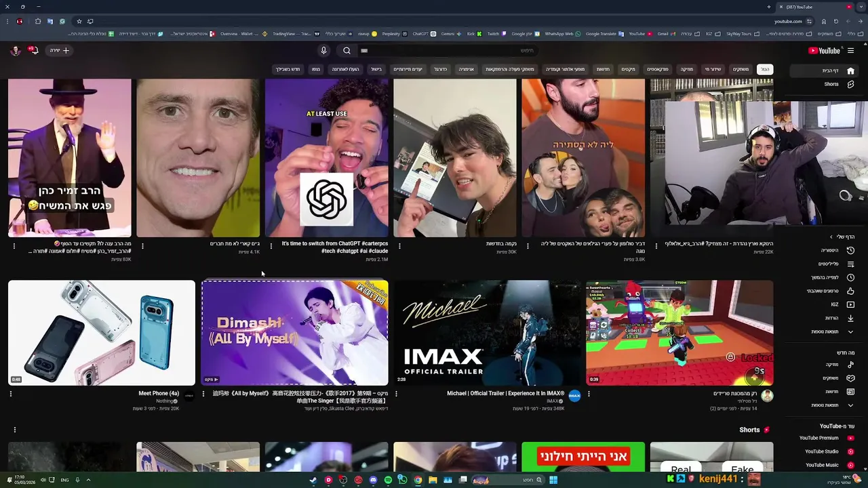Image resolution: width=868 pixels, height=488 pixels.
Task: Open the ChatGPT 'AT LEAST USE' short
Action: [326, 157]
